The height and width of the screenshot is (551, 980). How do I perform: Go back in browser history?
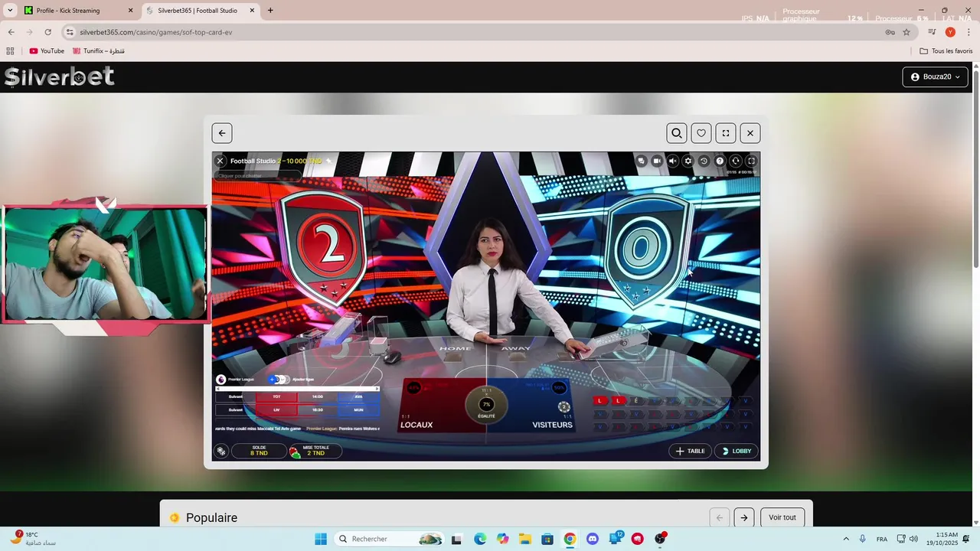click(11, 32)
